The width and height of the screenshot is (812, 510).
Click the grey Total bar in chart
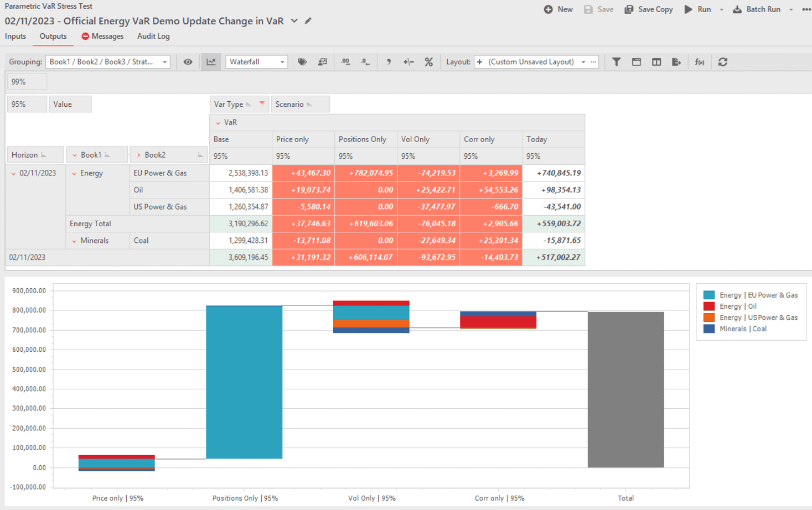coord(625,389)
